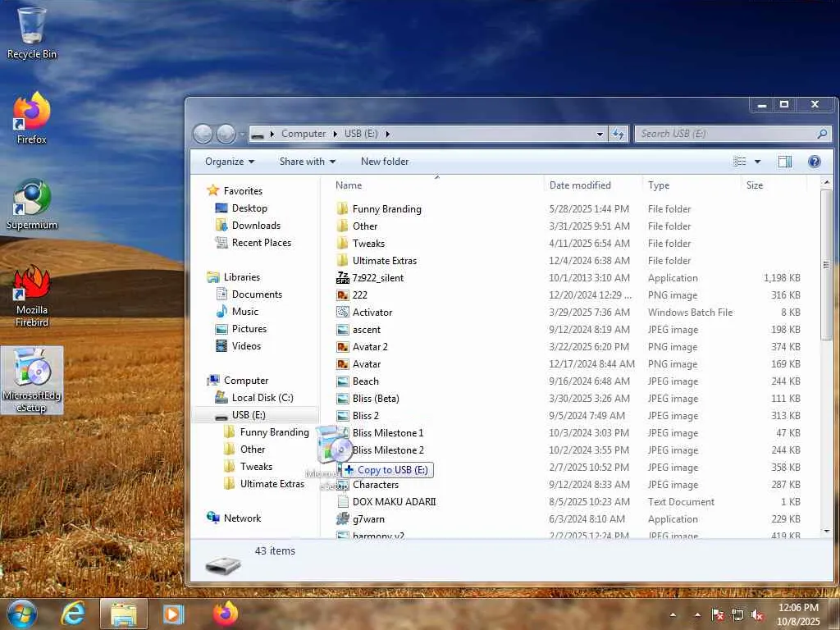Open the Supermium desktop shortcut

32,204
